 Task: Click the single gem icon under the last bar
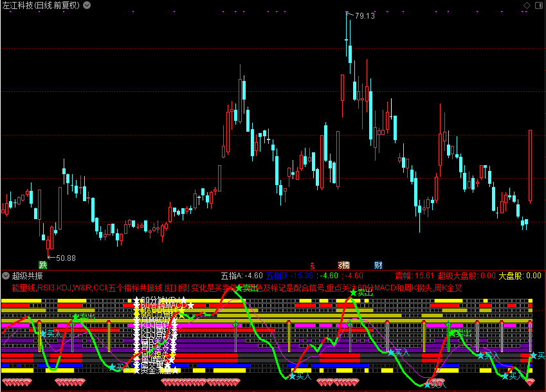[x=530, y=382]
